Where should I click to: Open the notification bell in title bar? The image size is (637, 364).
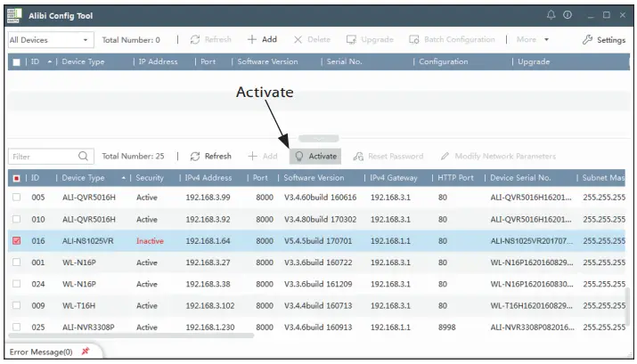pyautogui.click(x=551, y=15)
